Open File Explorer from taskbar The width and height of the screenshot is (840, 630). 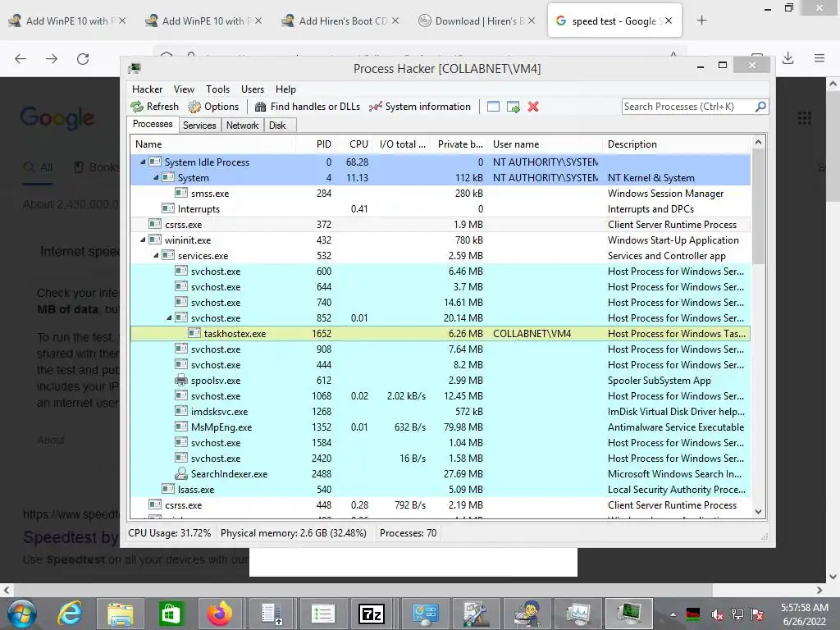[x=121, y=614]
